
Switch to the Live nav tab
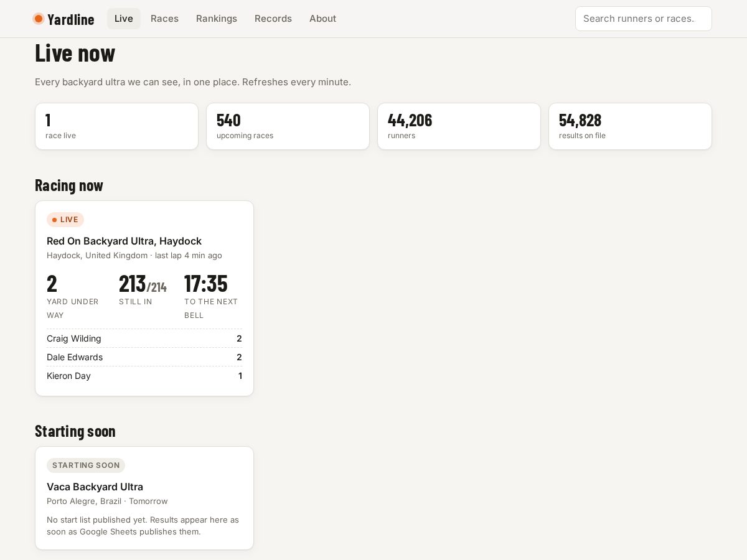(x=124, y=19)
